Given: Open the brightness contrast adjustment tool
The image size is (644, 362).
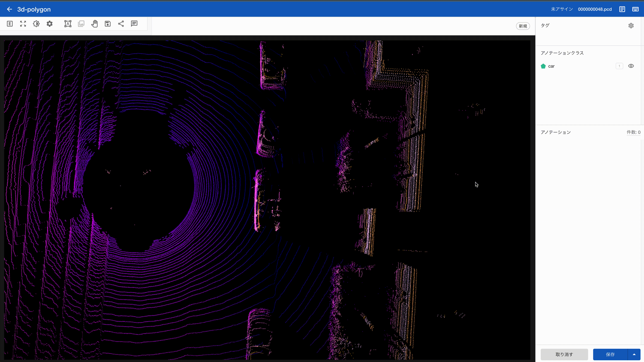Looking at the screenshot, I should [36, 24].
